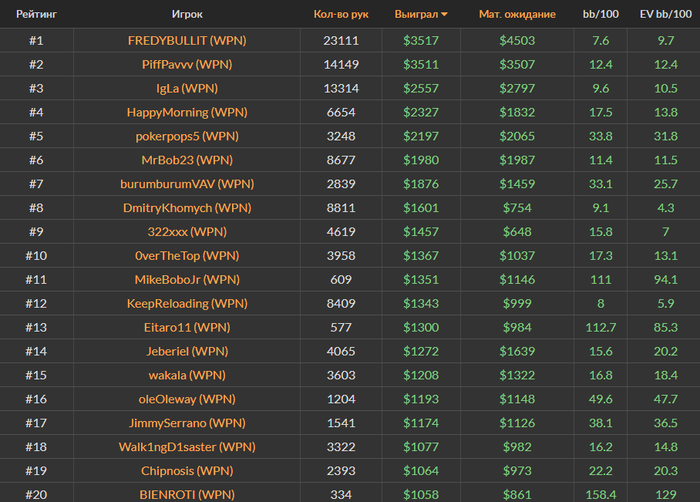Open player IgLa (WPN) profile
700x502 pixels.
click(x=187, y=88)
